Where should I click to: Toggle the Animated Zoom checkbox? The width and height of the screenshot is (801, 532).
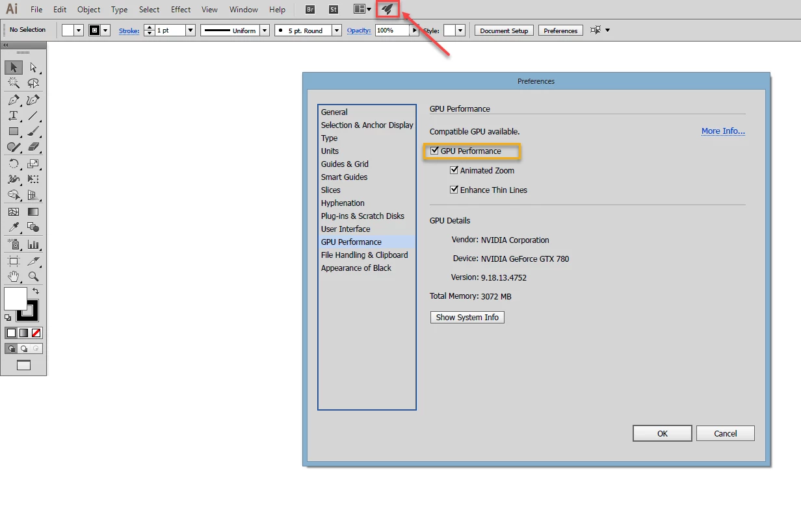(x=454, y=170)
